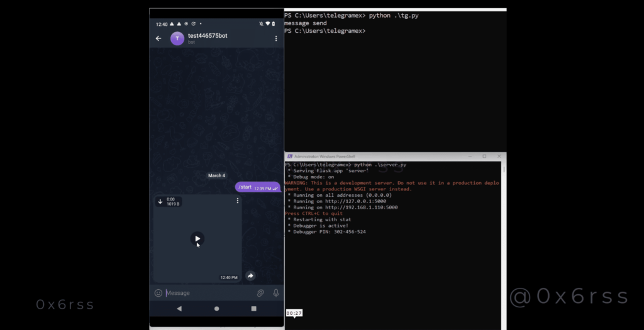Maximize the Administrator Windows PowerShell window
Image resolution: width=644 pixels, height=330 pixels.
(484, 157)
